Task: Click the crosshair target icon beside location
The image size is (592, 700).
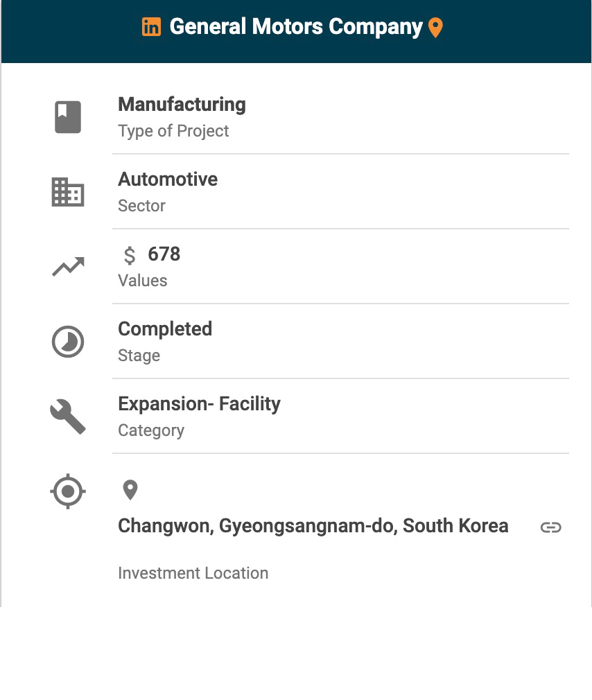Action: [68, 491]
